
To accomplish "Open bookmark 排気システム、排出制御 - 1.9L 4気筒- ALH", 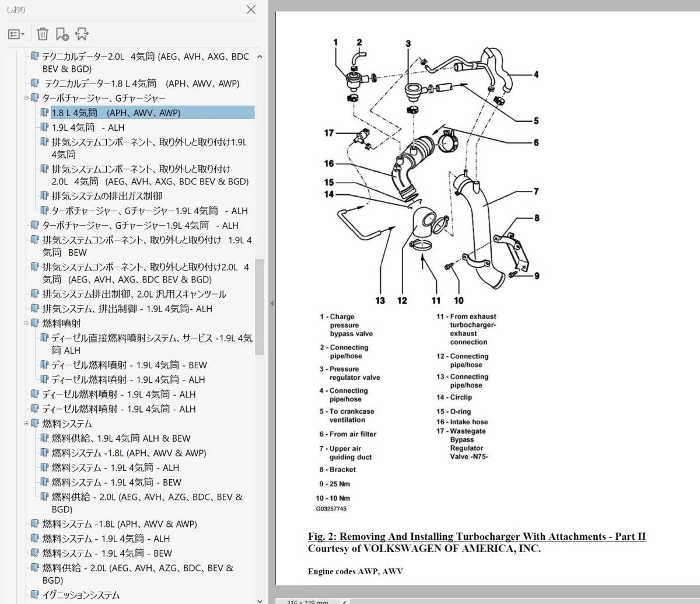I will pos(127,309).
